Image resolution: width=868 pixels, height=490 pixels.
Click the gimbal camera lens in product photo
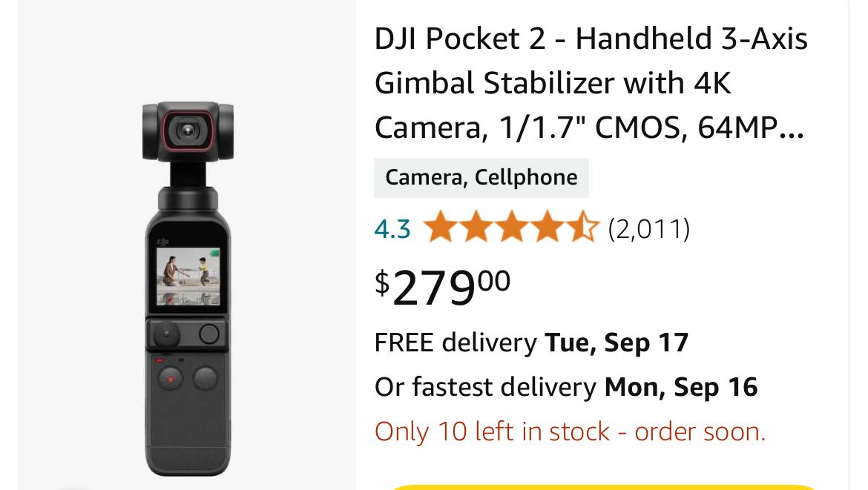point(188,131)
